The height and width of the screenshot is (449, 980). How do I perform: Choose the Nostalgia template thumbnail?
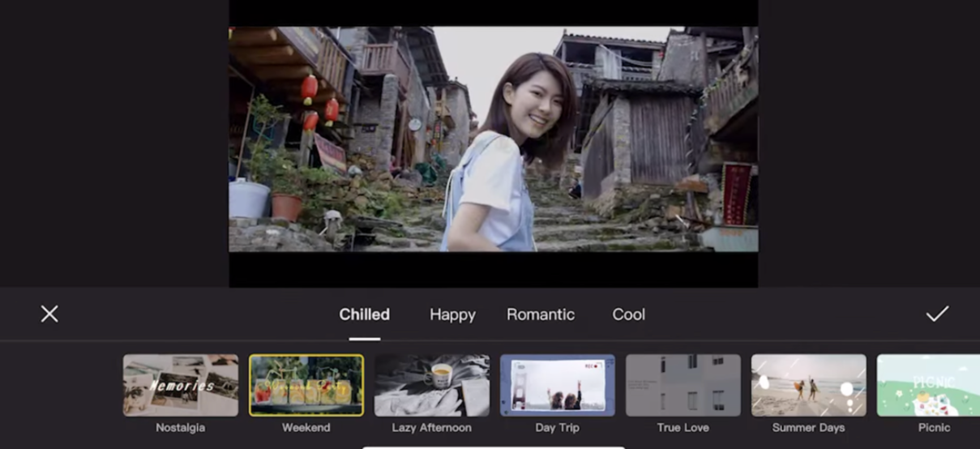point(181,385)
